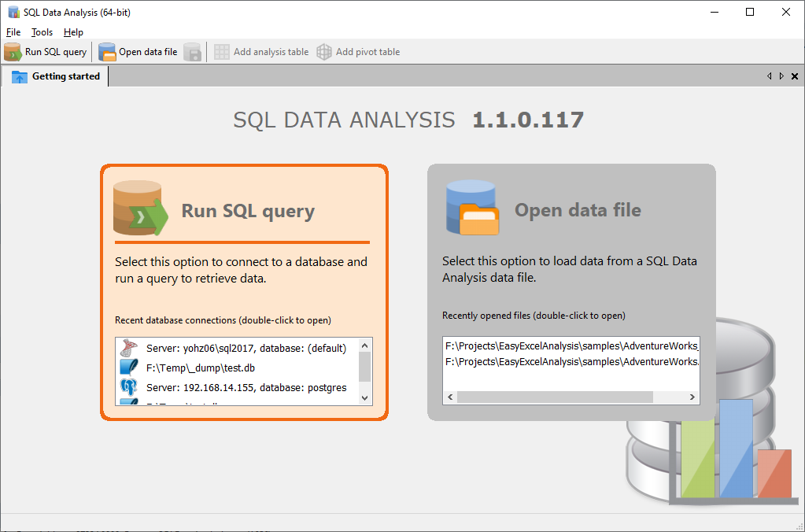This screenshot has width=805, height=532.
Task: Click the large database icon above Run SQL query
Action: [140, 207]
